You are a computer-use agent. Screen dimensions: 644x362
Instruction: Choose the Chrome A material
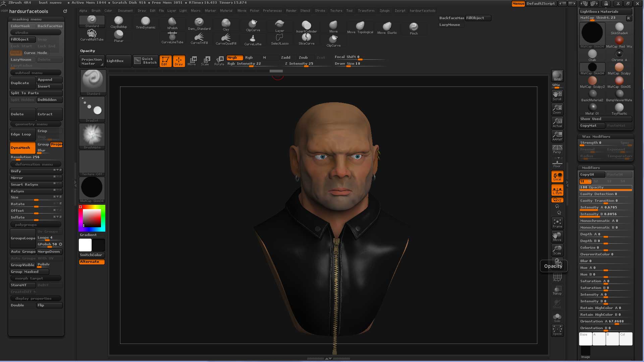pos(619,56)
